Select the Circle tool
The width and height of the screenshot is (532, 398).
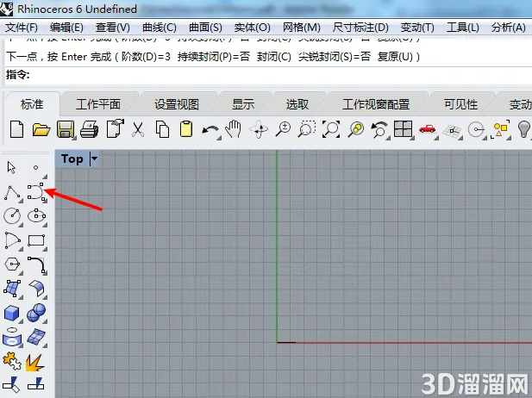(x=12, y=216)
